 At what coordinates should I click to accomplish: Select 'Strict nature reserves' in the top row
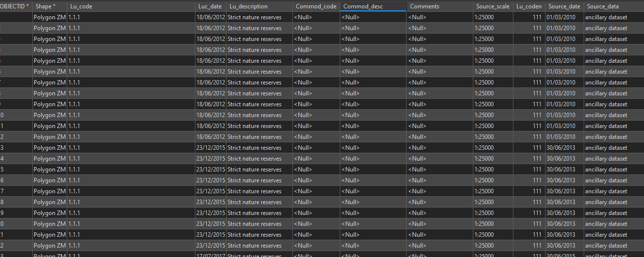pos(259,17)
